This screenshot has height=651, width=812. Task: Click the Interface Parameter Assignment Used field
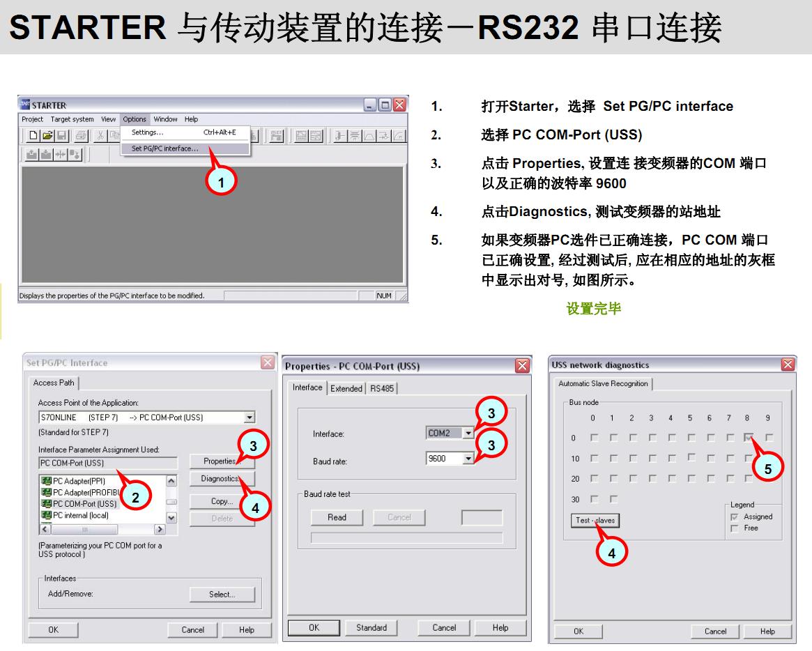click(x=108, y=463)
